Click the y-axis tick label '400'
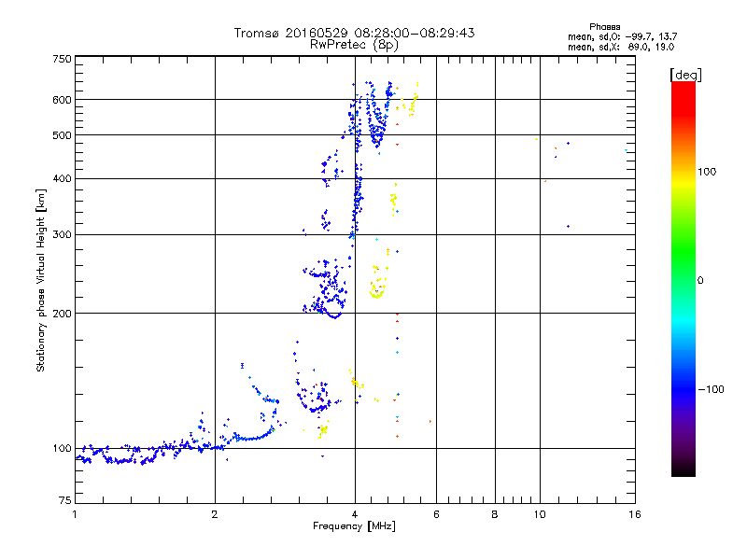 coord(62,178)
